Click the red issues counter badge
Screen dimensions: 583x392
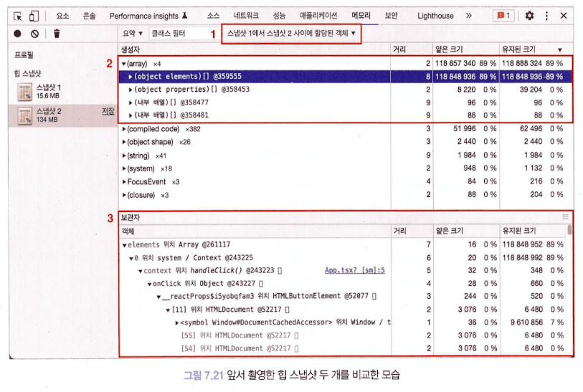pos(503,16)
